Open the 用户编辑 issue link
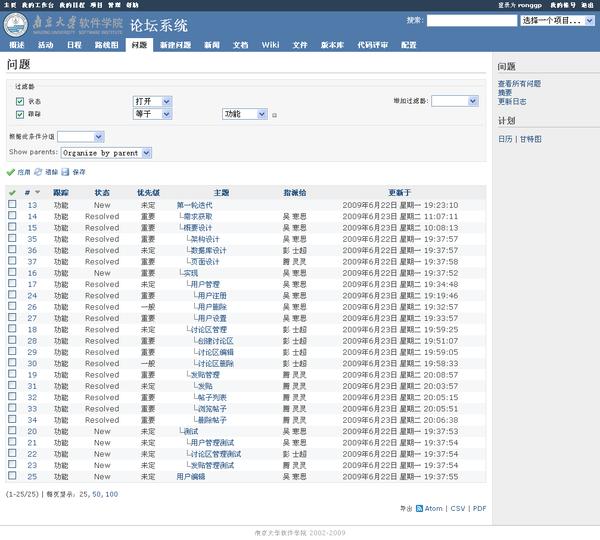Screen dimensions: 600x540 (191, 476)
